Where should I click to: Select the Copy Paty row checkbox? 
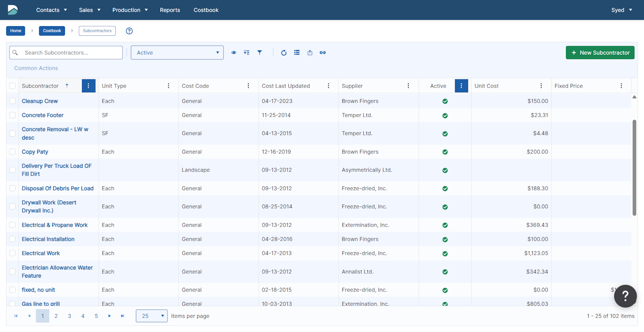[13, 152]
